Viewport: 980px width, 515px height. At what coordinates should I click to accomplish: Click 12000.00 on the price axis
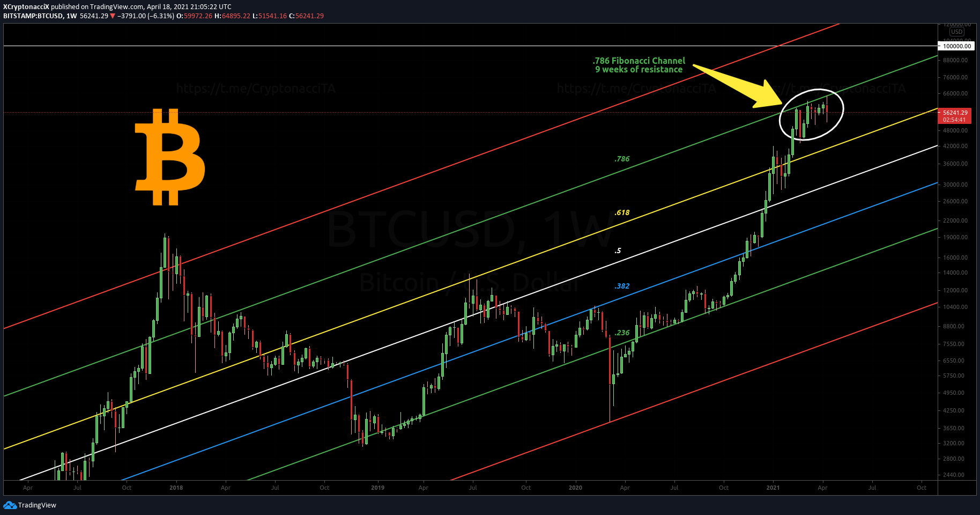tap(955, 290)
